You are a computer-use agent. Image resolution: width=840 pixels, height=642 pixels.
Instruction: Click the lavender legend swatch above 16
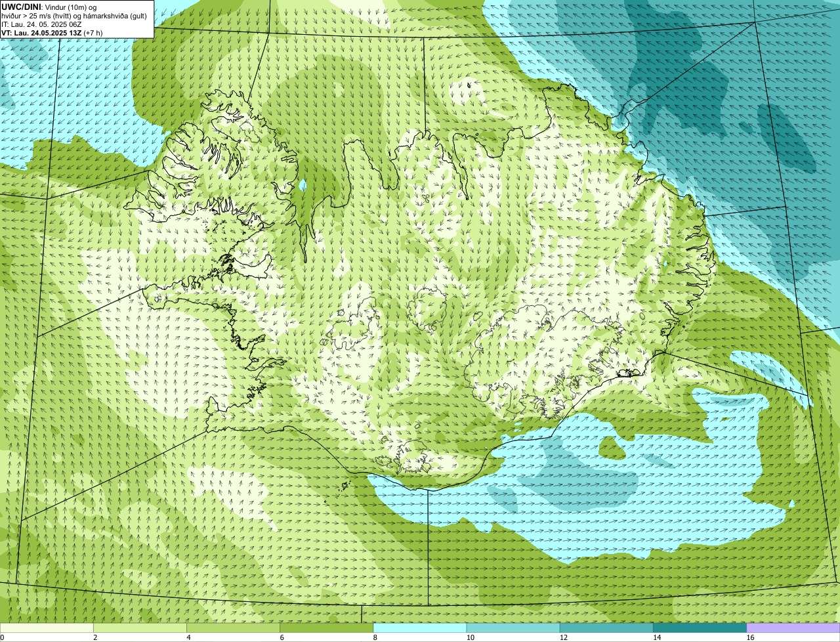[793, 628]
